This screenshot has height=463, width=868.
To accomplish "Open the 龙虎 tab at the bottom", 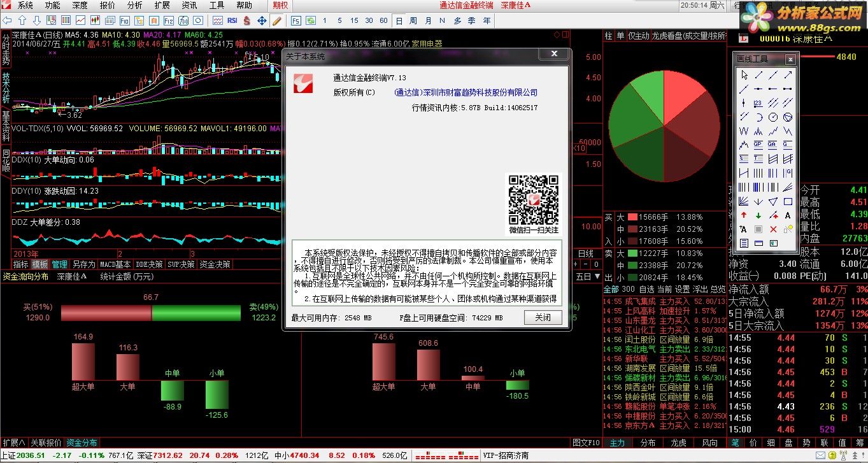I will tap(679, 442).
